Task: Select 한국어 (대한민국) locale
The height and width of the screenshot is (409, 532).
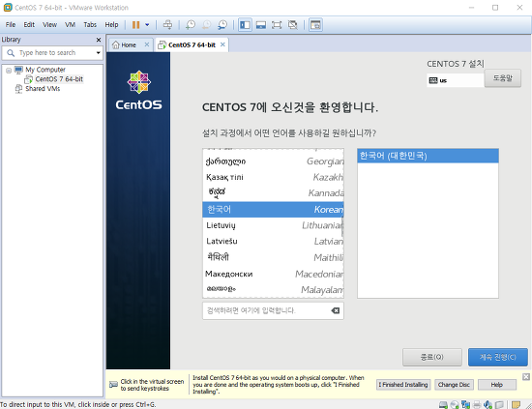Action: point(428,156)
